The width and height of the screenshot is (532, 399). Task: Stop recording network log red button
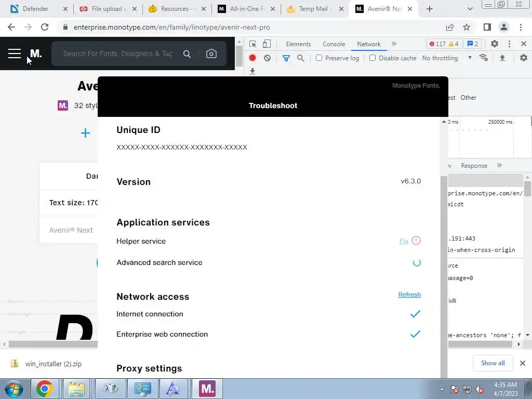point(252,58)
